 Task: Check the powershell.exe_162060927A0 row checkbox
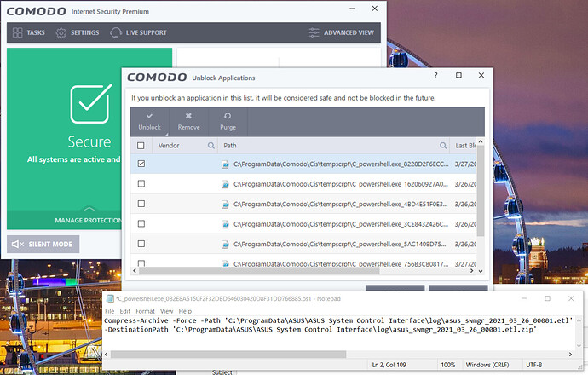coord(141,184)
